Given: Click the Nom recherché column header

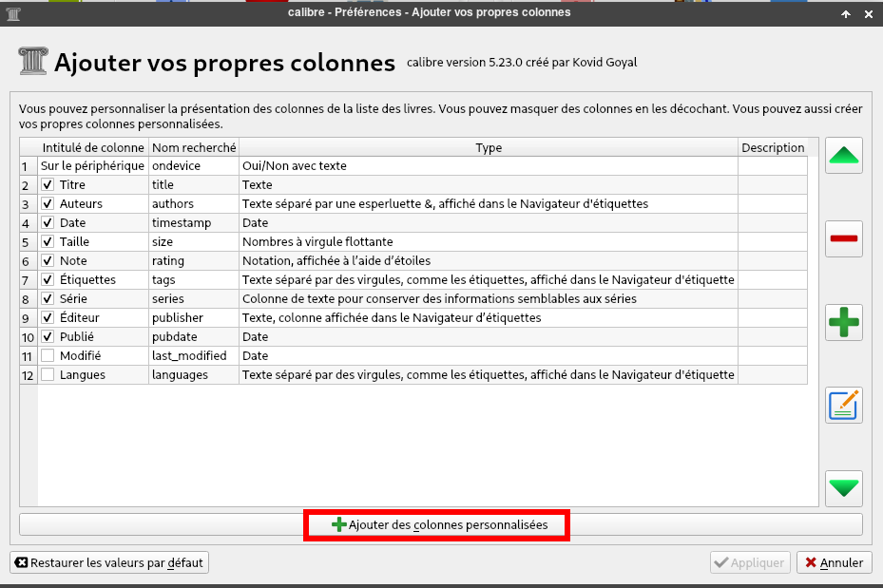Looking at the screenshot, I should click(194, 147).
